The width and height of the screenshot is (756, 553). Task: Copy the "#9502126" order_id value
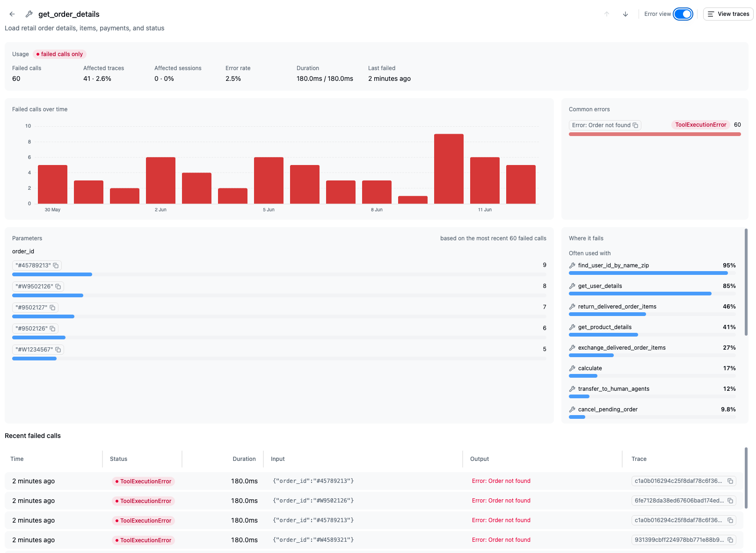pos(52,329)
